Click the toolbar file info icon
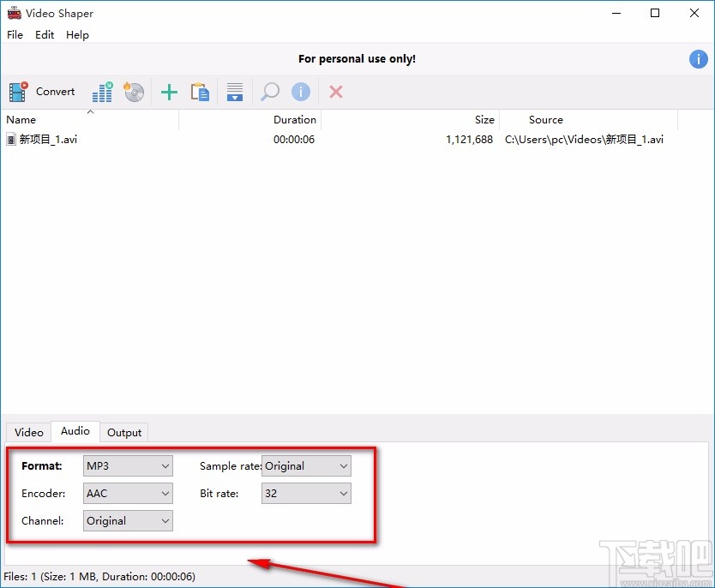 tap(301, 92)
